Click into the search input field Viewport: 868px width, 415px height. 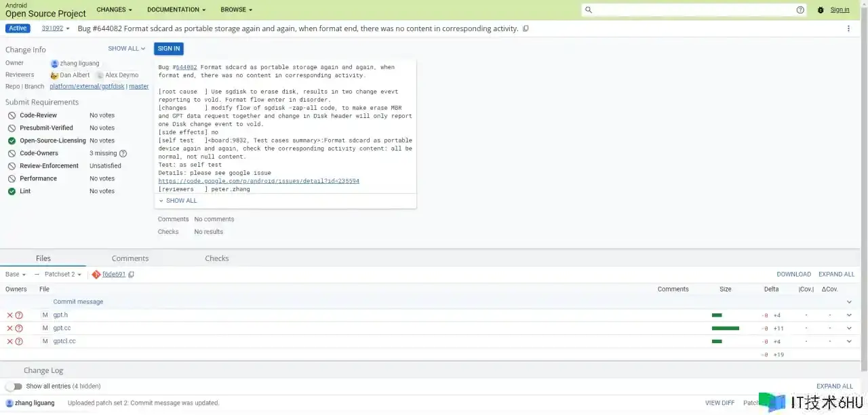[694, 10]
